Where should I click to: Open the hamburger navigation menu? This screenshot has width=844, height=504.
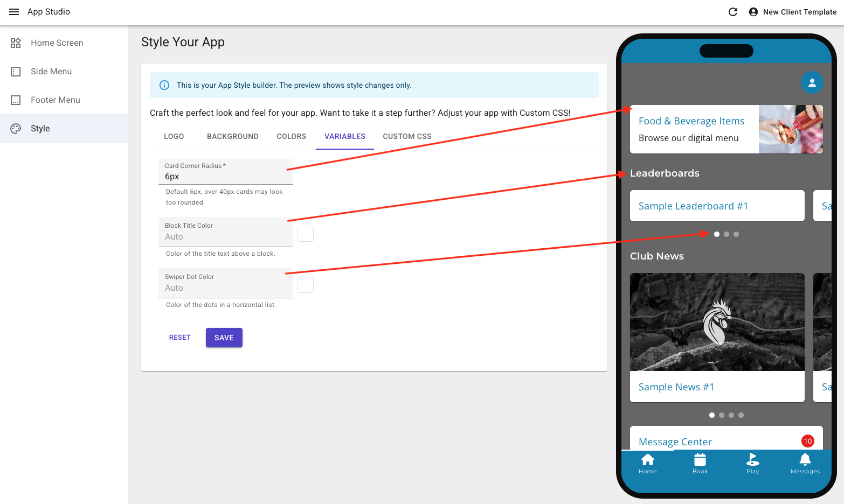(x=14, y=12)
